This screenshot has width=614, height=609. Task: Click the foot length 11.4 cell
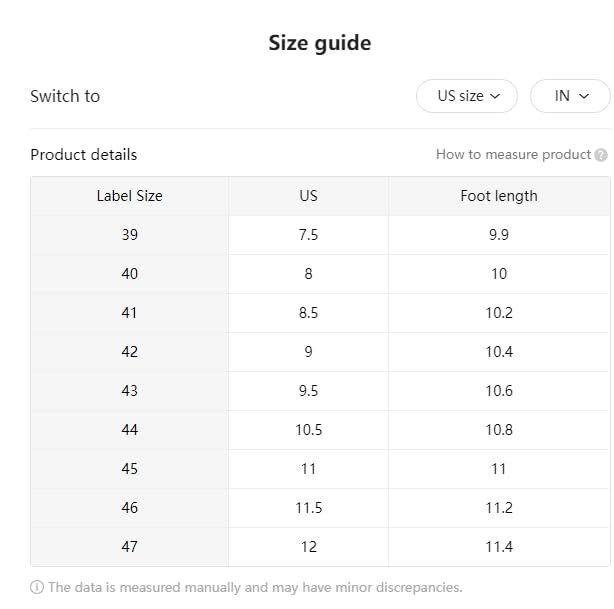tap(498, 547)
